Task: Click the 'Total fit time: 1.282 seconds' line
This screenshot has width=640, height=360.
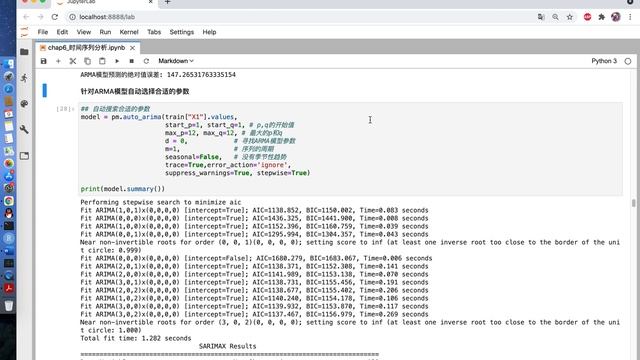Action: tap(136, 338)
